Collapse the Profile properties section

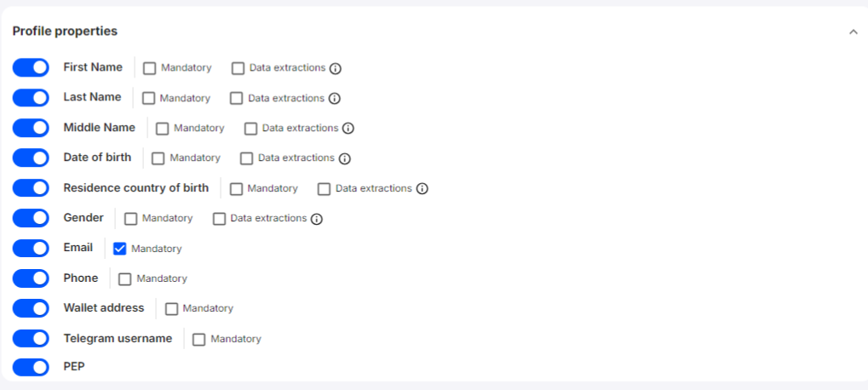(x=853, y=32)
